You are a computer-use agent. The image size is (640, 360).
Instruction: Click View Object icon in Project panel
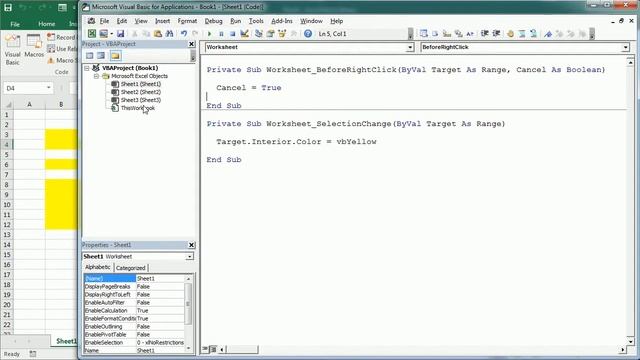(101, 56)
